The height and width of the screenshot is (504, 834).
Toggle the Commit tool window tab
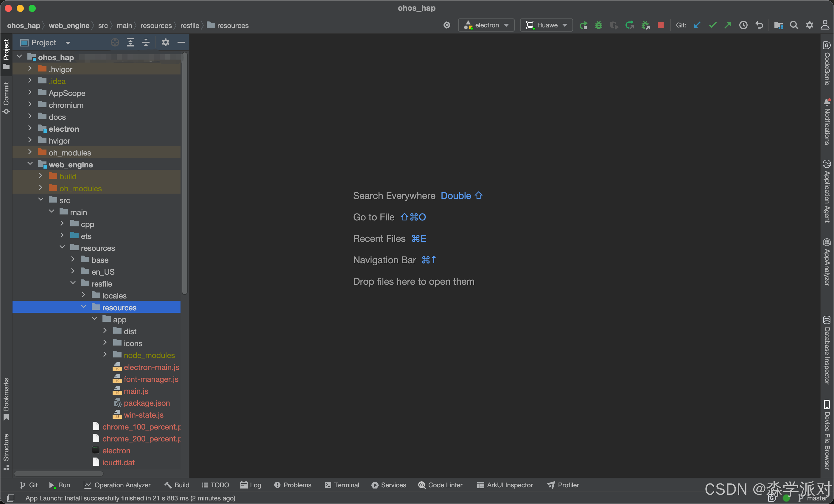click(6, 98)
